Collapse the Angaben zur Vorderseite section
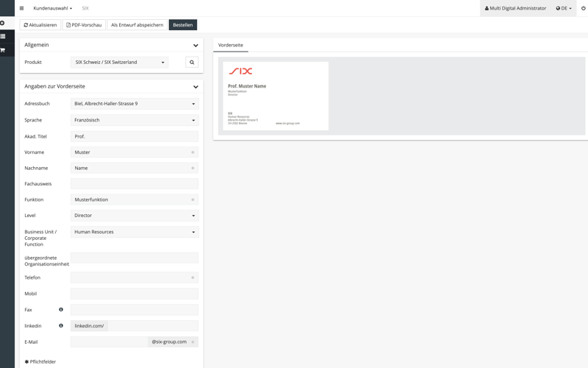This screenshot has width=588, height=368. click(x=196, y=87)
